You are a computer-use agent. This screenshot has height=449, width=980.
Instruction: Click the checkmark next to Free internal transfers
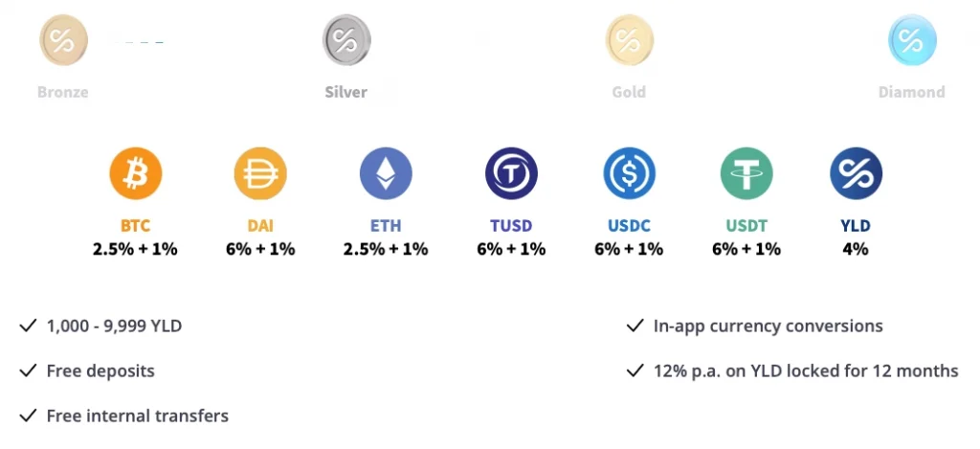[x=28, y=415]
